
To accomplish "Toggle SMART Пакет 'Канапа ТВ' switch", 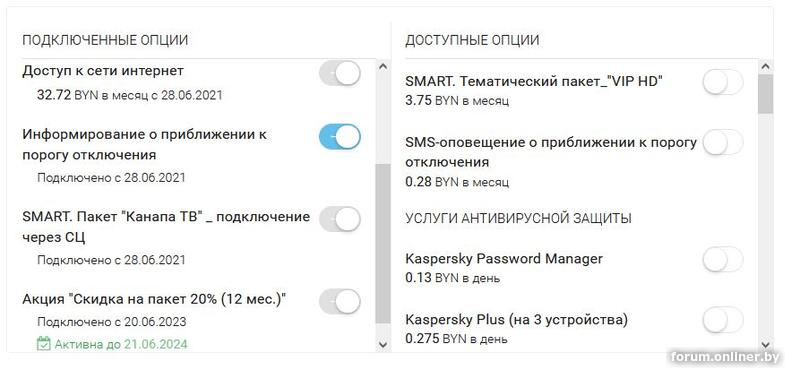I will tap(340, 219).
